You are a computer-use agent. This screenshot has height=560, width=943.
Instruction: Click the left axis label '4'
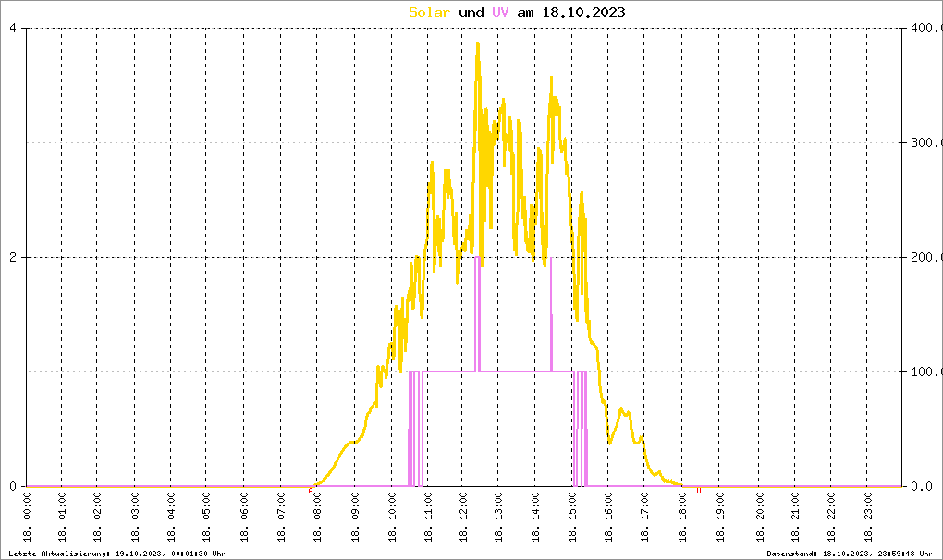point(13,29)
